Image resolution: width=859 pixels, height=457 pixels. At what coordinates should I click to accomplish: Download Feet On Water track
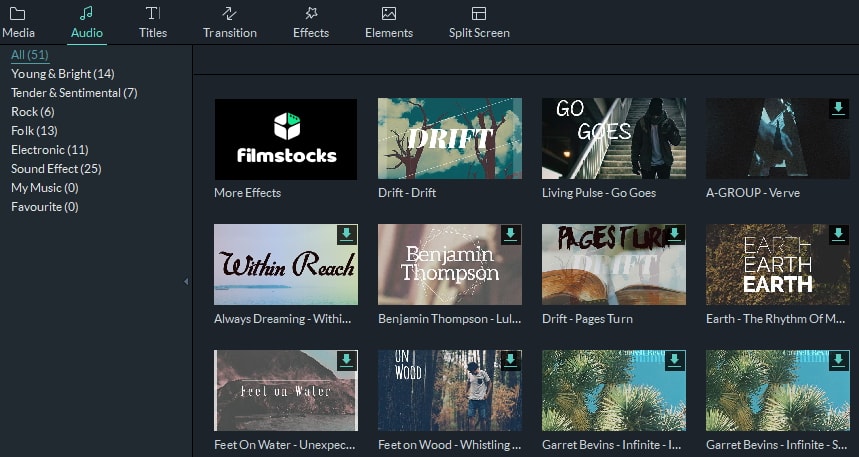pyautogui.click(x=347, y=361)
